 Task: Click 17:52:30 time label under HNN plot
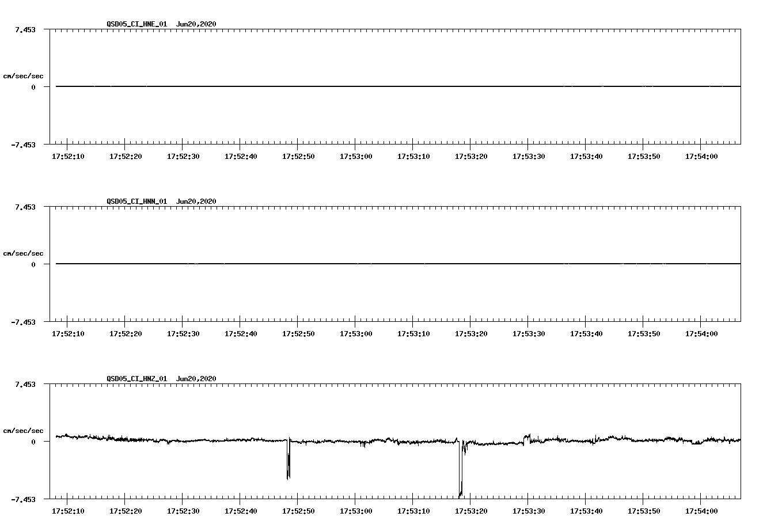pyautogui.click(x=183, y=333)
